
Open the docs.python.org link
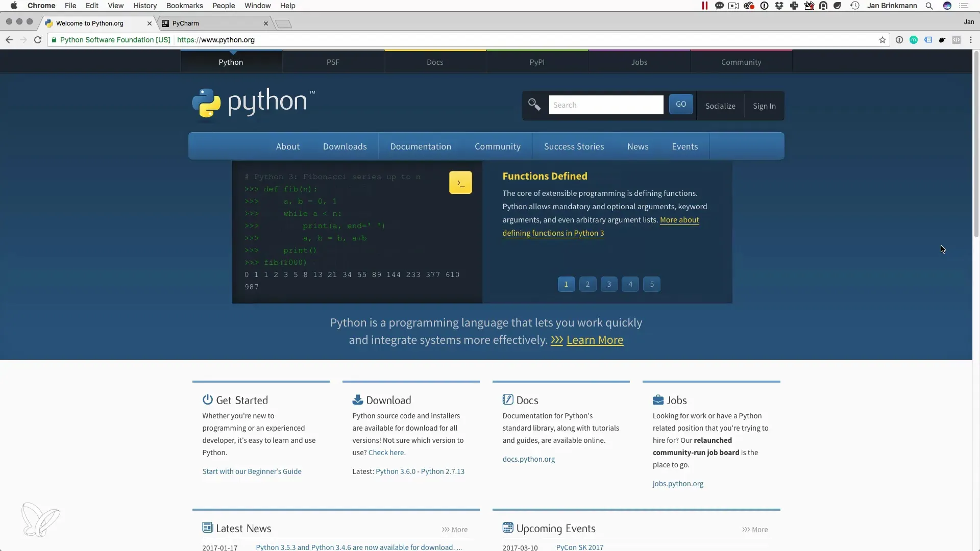click(x=528, y=459)
